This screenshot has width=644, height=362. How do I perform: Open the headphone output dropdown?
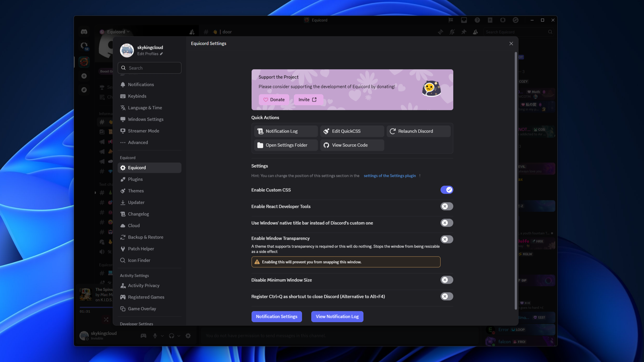point(179,336)
